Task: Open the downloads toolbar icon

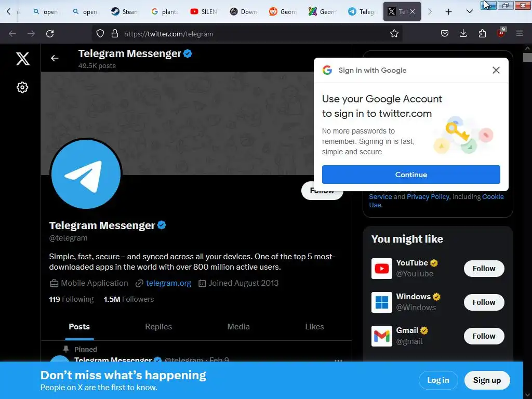Action: click(463, 33)
